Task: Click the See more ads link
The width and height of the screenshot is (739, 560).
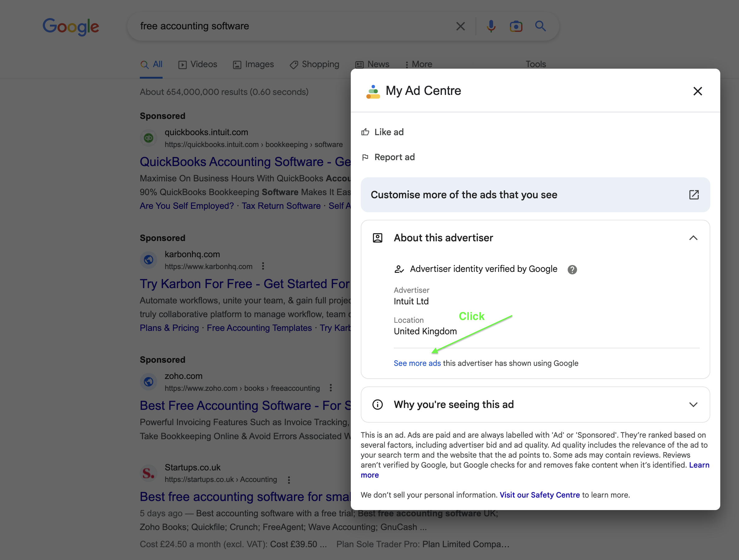Action: (417, 363)
